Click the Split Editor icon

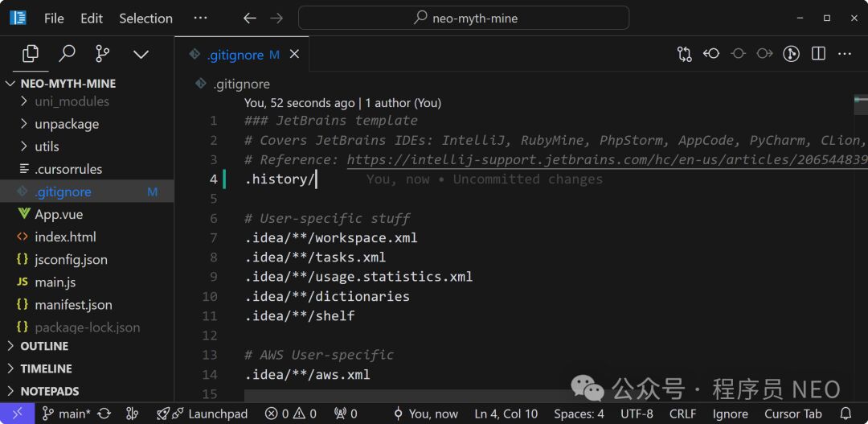click(x=818, y=54)
